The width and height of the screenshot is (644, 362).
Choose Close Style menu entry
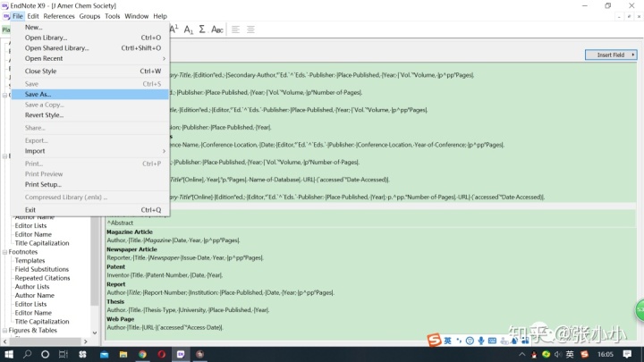pos(90,71)
